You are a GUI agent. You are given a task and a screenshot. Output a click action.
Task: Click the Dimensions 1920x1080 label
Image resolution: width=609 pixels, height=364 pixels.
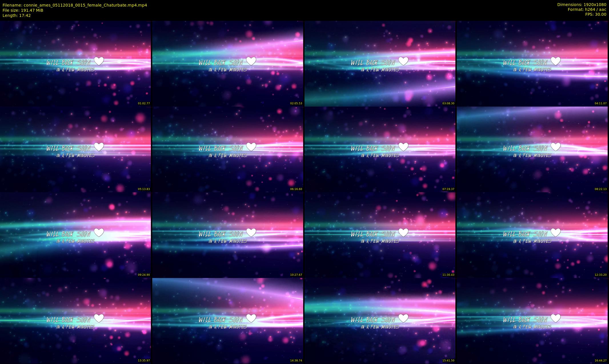[582, 5]
